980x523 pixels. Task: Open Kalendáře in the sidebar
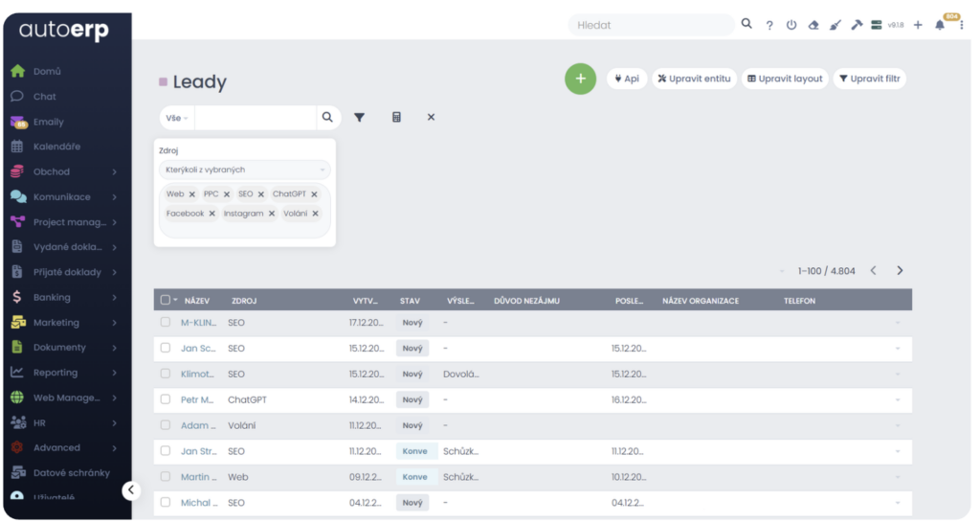point(56,147)
